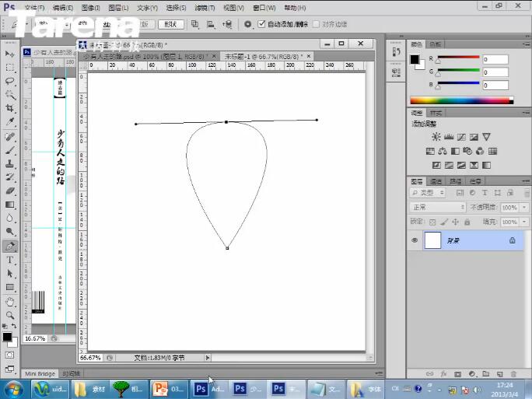The image size is (532, 399).
Task: Expand the status bar info arrow
Action: (x=208, y=358)
